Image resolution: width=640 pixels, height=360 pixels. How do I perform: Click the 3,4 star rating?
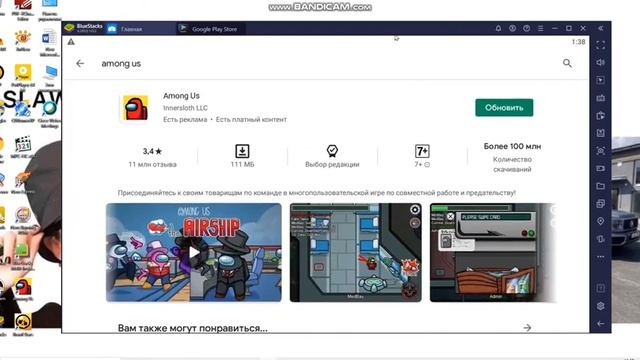152,151
